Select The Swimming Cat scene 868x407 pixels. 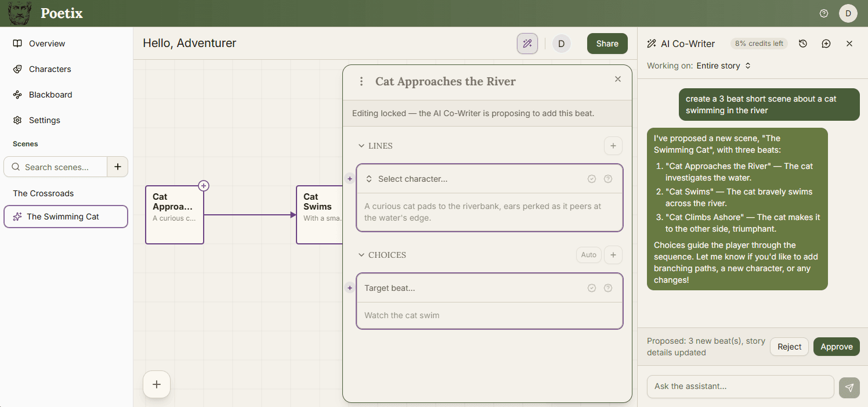tap(66, 217)
